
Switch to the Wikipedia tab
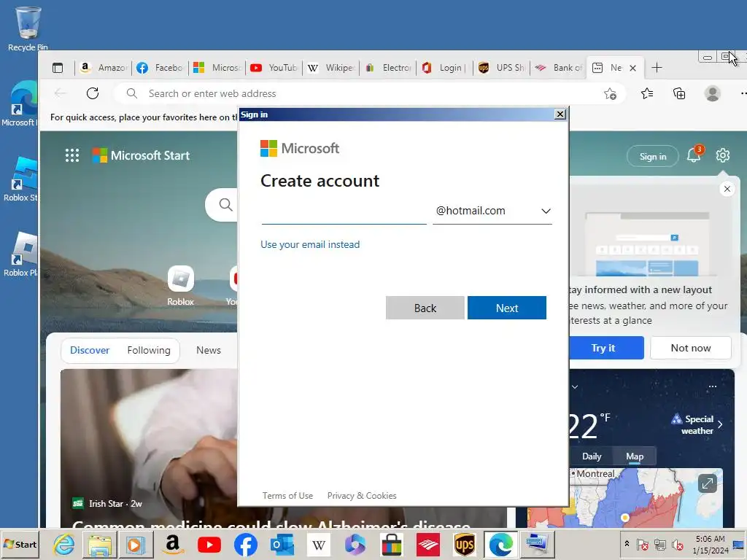click(331, 68)
